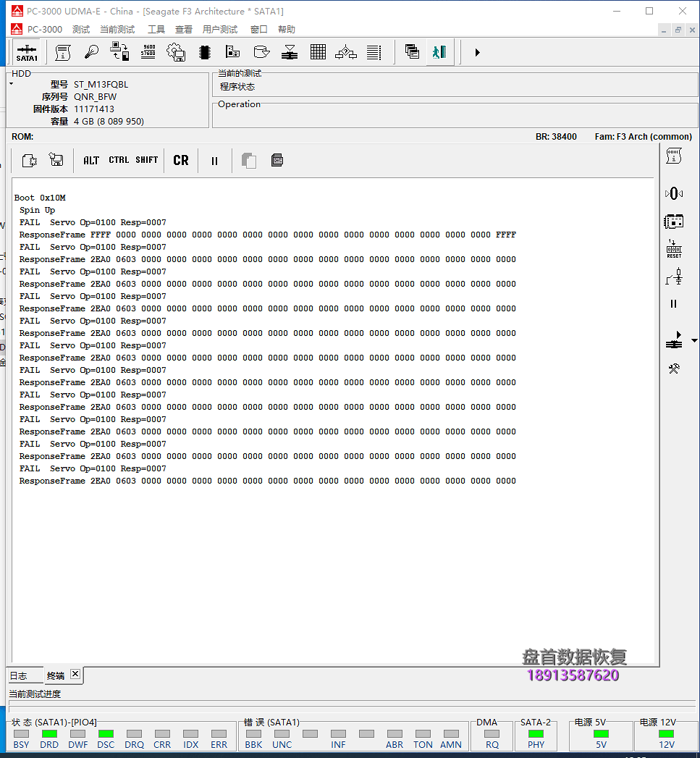Click the model ST_M13FQBL value
The width and height of the screenshot is (700, 758).
[x=101, y=85]
